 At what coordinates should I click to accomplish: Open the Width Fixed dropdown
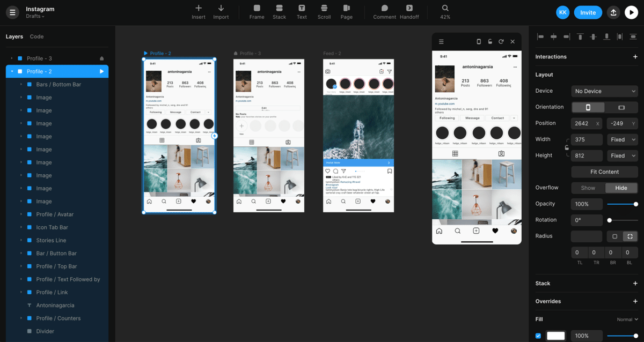623,139
